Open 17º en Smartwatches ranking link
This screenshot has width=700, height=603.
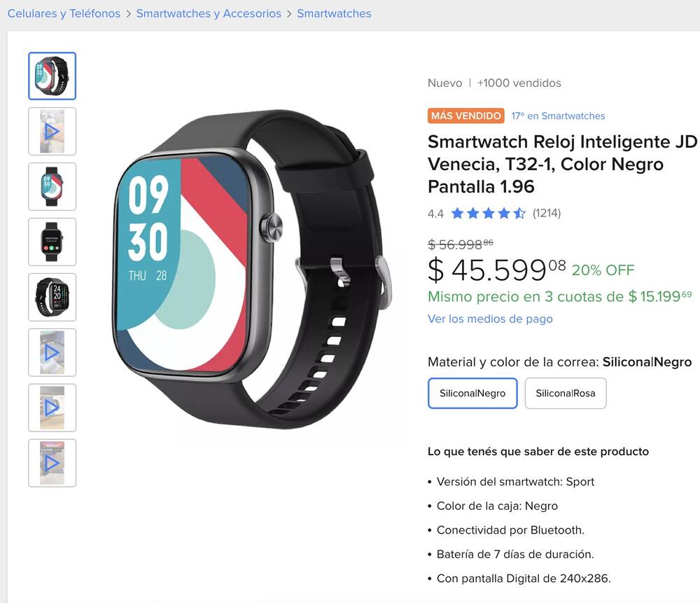tap(558, 116)
